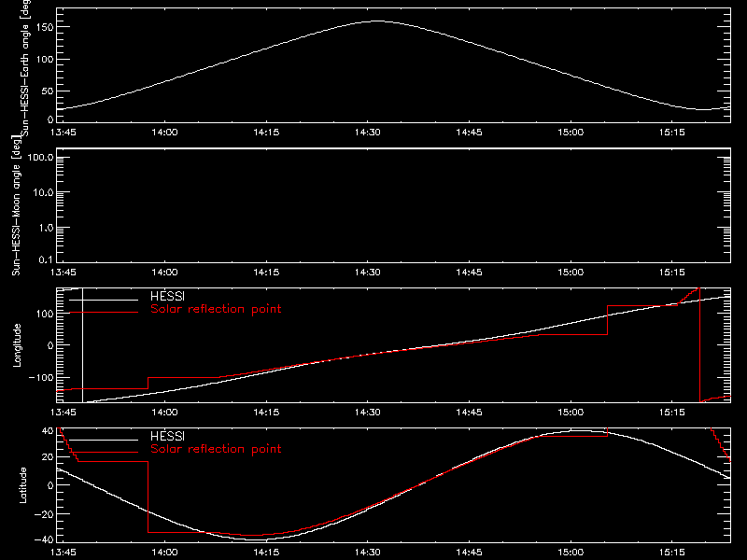Click the 20 tick on Latitude axis
Screen dimensions: 747x560
[x=48, y=457]
